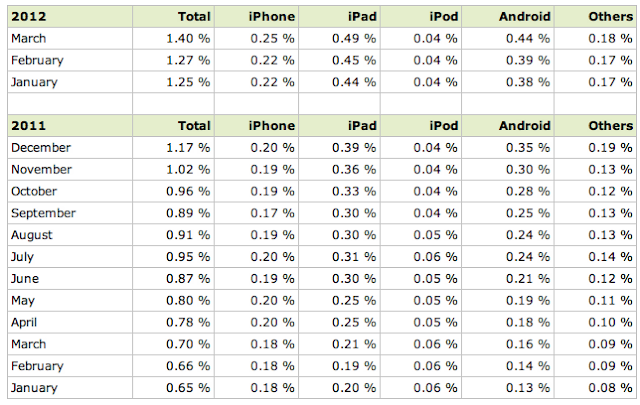The image size is (640, 405).
Task: Click the Others column header in 2011 table
Action: point(610,126)
